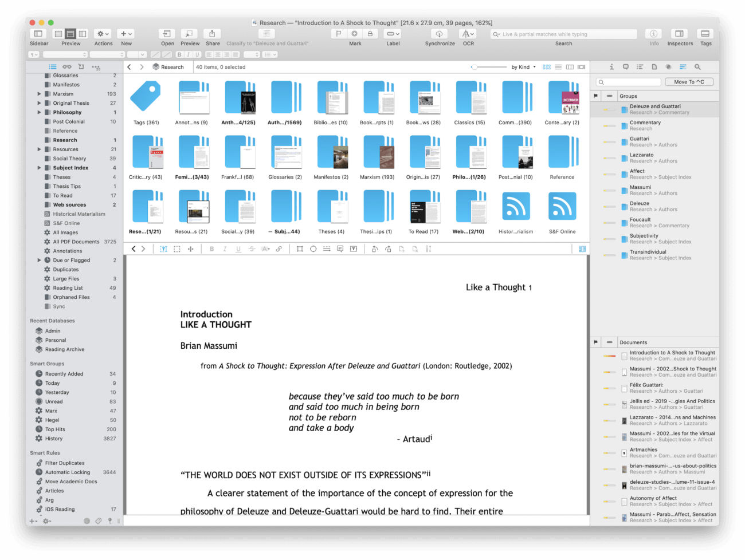Select the rectangle annotation tool
The height and width of the screenshot is (560, 745).
pyautogui.click(x=300, y=249)
